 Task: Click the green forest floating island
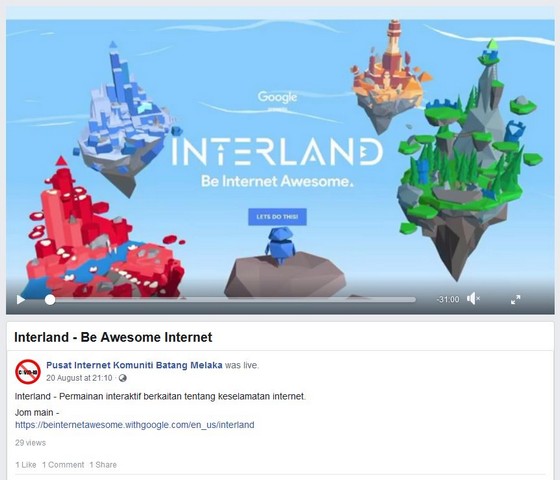(x=471, y=161)
